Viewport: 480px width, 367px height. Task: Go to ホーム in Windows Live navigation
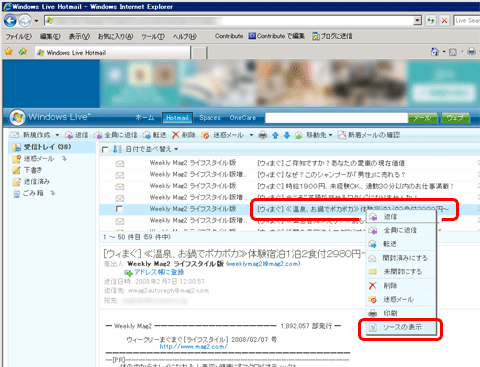[x=145, y=118]
